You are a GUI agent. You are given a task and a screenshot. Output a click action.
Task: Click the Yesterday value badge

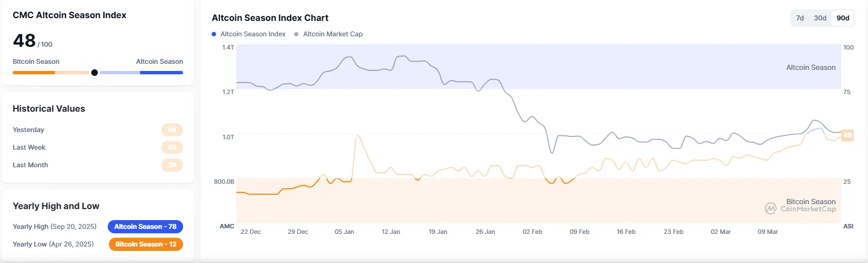[x=172, y=130]
